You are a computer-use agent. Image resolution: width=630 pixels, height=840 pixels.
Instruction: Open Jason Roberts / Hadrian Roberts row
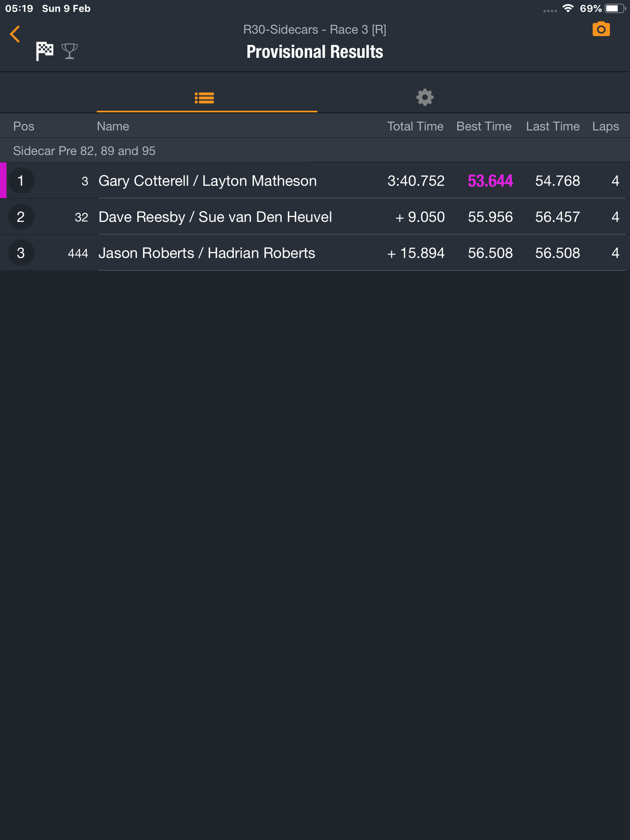click(315, 253)
